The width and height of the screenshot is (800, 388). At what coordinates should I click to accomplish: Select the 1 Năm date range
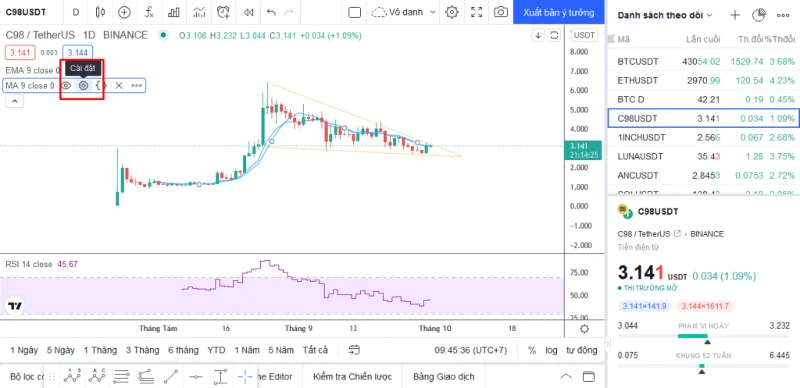click(247, 350)
